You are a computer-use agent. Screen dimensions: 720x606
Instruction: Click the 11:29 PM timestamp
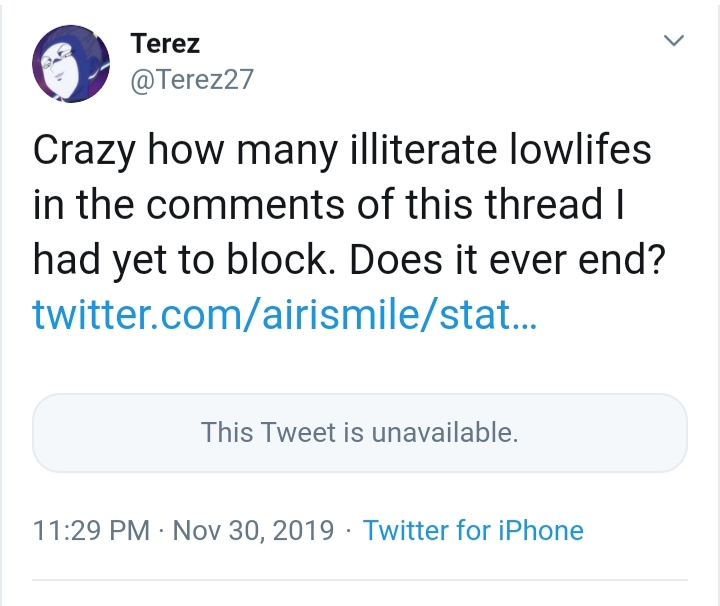coord(91,530)
